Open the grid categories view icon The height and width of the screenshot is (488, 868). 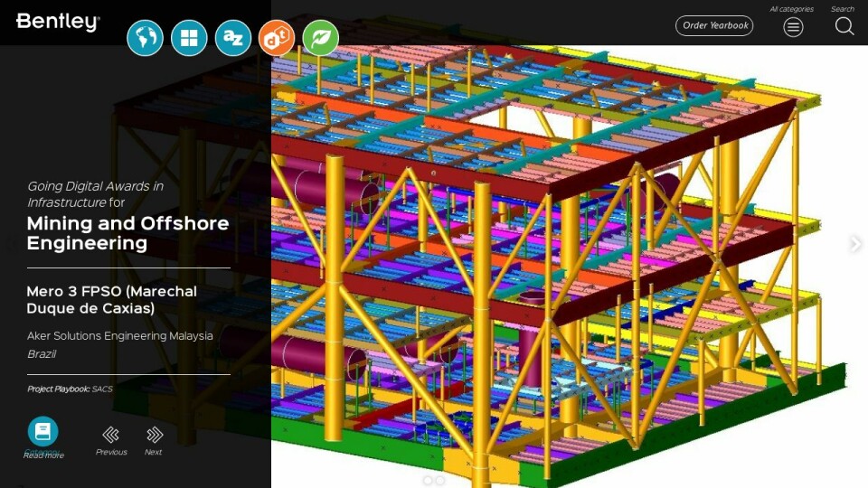click(189, 38)
